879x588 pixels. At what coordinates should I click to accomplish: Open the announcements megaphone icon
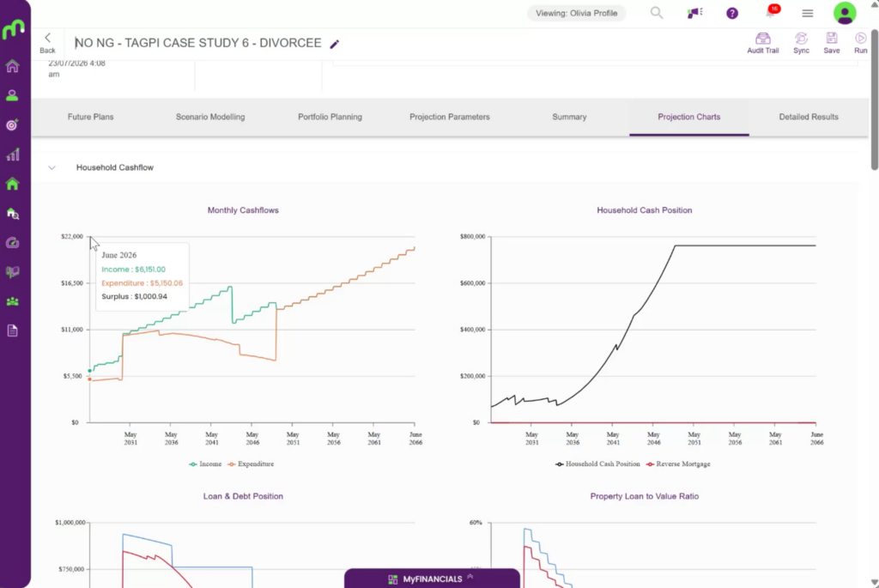(x=694, y=13)
